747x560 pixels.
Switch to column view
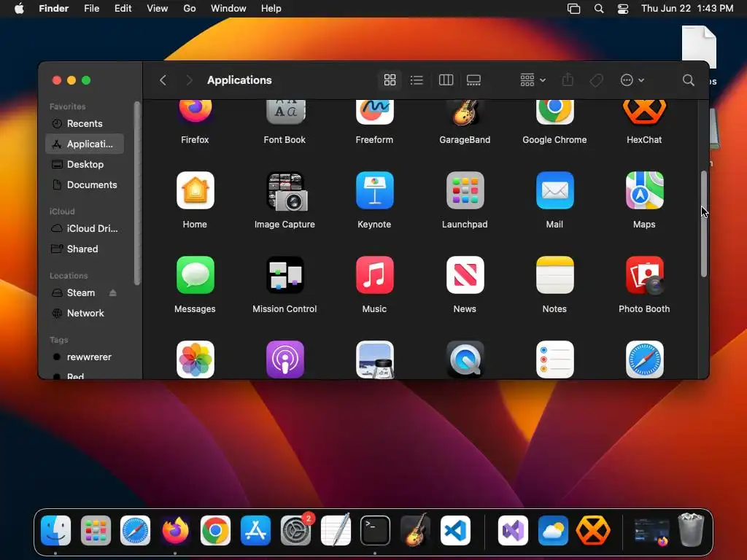coord(446,80)
